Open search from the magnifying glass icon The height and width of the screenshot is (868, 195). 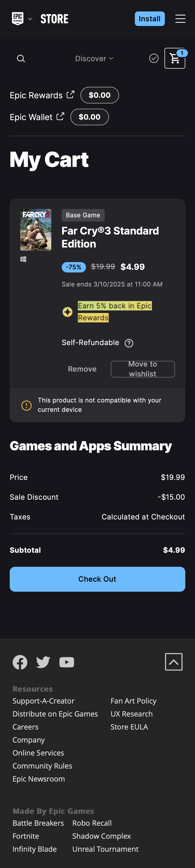point(21,58)
